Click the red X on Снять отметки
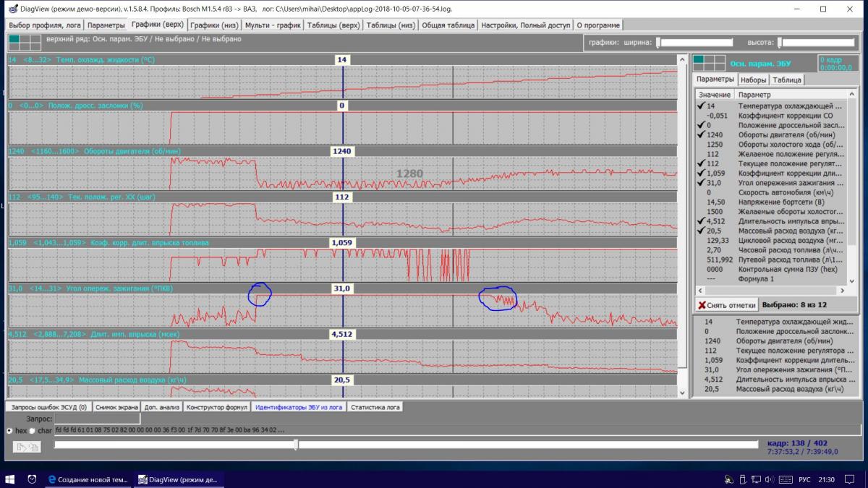 point(702,305)
